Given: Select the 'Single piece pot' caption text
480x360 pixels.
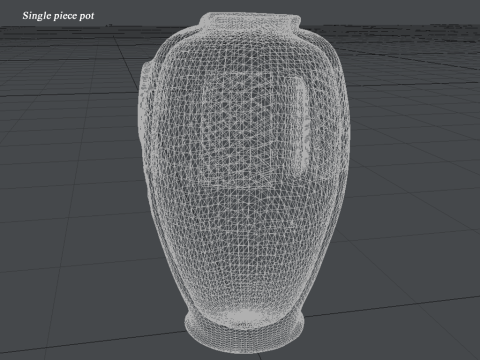Looking at the screenshot, I should [x=58, y=16].
